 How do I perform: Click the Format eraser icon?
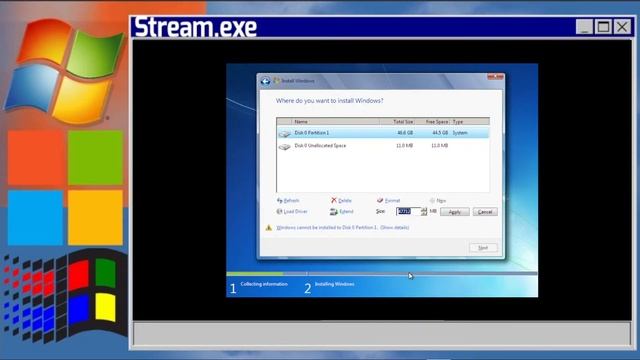[380, 200]
